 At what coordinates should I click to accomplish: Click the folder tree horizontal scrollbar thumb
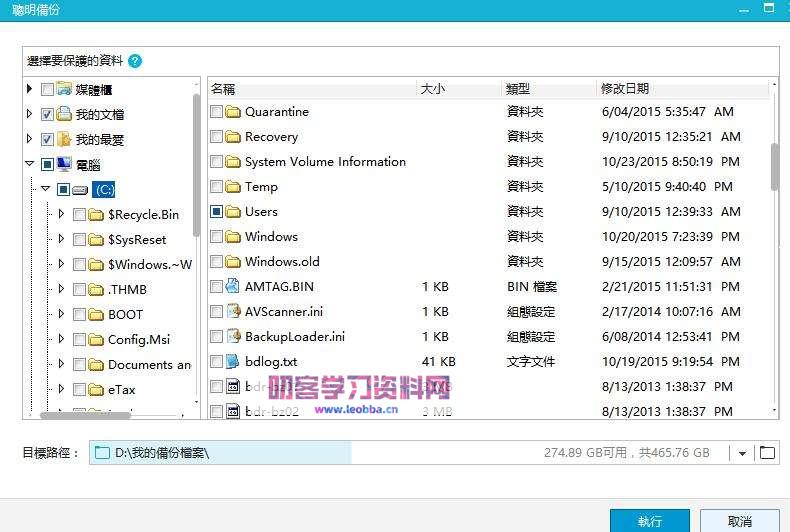click(x=85, y=415)
